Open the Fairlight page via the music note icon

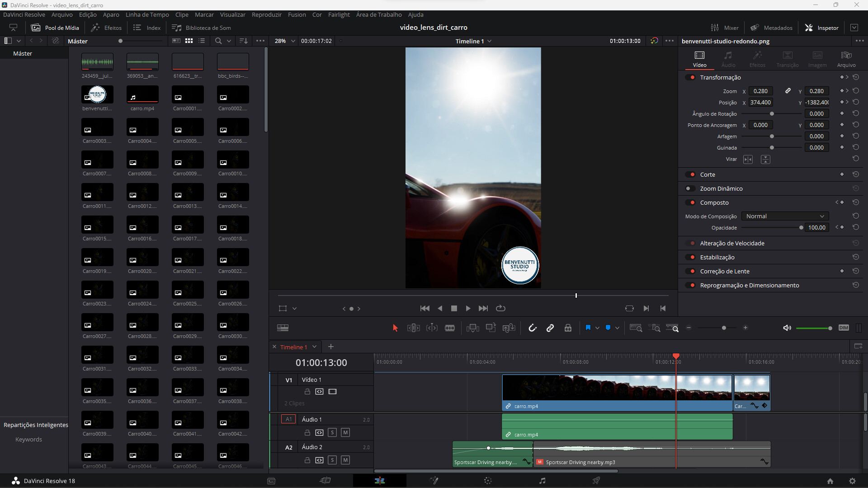tap(542, 480)
